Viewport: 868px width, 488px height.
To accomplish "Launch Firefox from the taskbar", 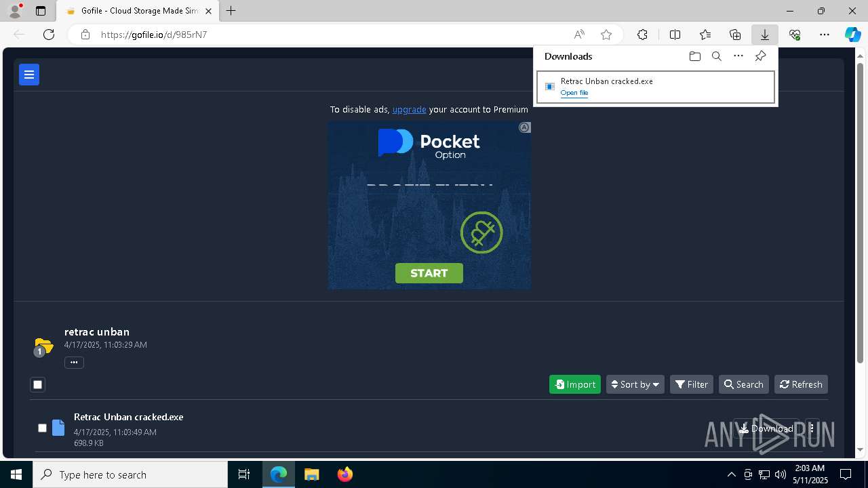I will [345, 474].
